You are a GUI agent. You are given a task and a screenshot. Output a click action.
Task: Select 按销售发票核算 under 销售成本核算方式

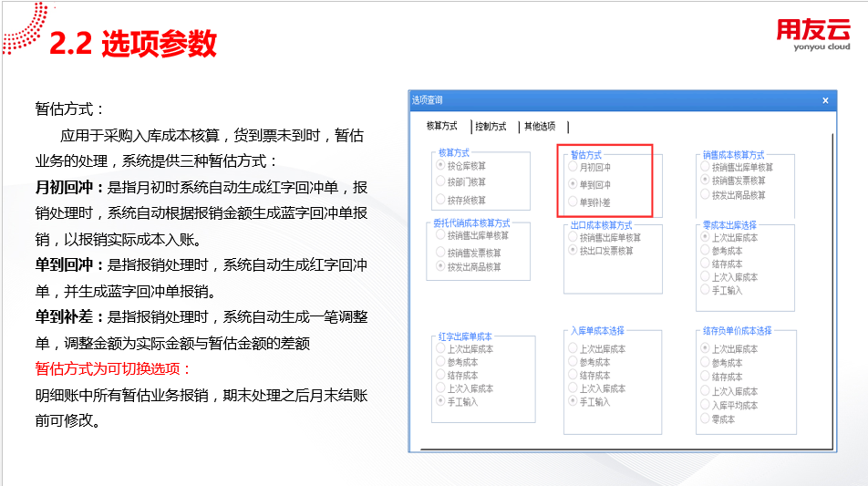tap(706, 181)
